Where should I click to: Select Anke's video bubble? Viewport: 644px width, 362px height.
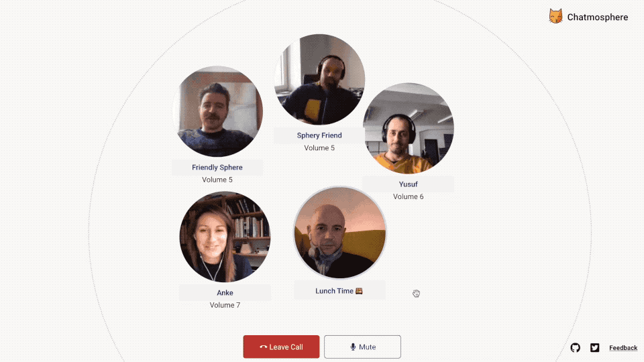click(225, 237)
